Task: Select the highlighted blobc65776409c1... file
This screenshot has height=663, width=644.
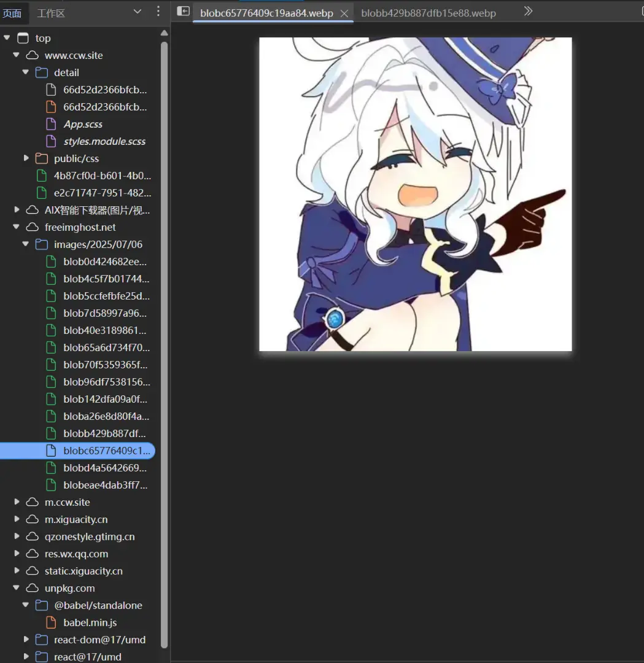Action: point(78,451)
